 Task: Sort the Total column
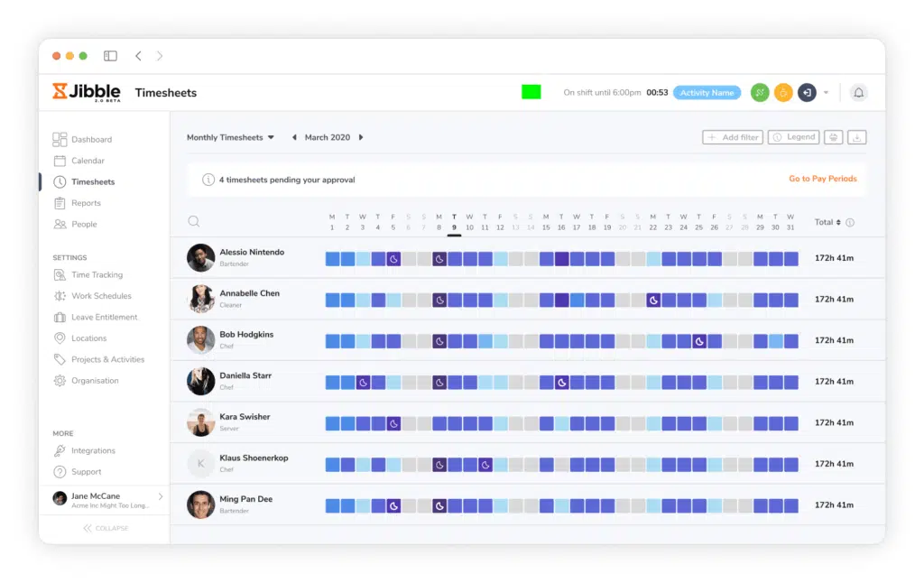(827, 222)
